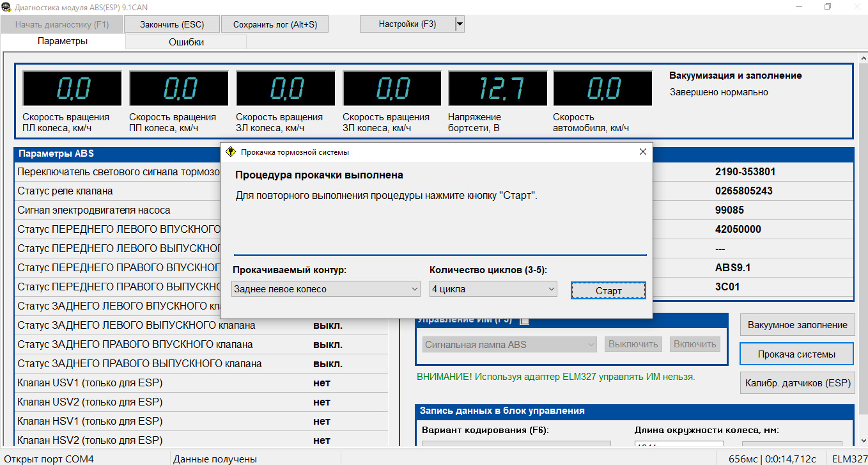
Task: Toggle the Управление ИМ (F5) checkbox
Action: pyautogui.click(x=525, y=320)
